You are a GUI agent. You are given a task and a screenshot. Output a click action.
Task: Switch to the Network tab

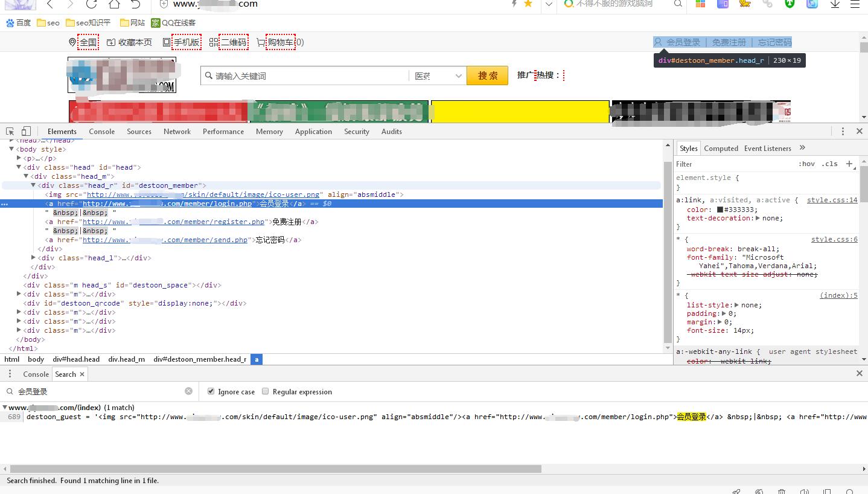(177, 131)
